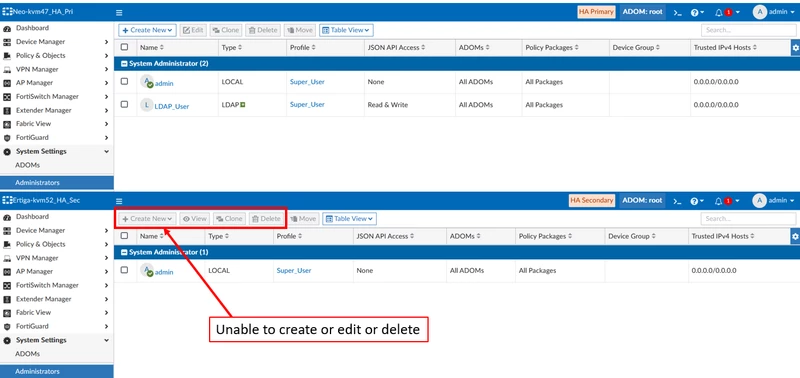Click System Settings gear icon in Neo-kvm47 sidebar
Screen dimensions: 800x378
click(7, 152)
